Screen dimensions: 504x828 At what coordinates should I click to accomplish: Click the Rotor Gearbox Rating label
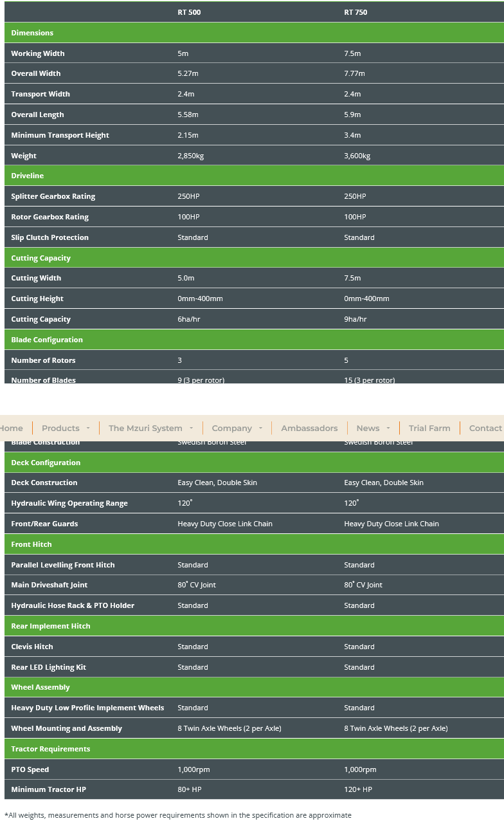50,217
